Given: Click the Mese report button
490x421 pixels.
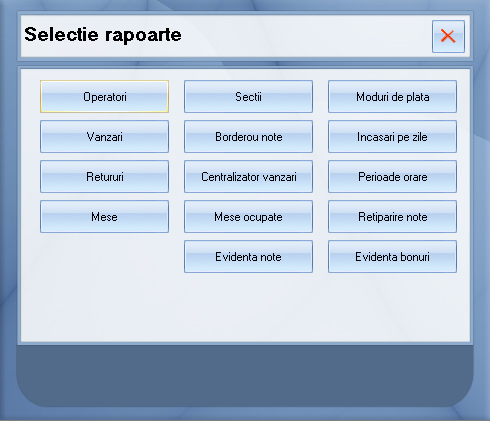Looking at the screenshot, I should (104, 217).
